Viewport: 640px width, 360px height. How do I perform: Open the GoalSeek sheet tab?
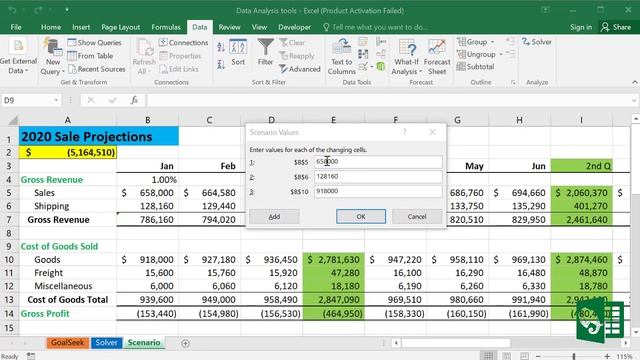click(x=67, y=342)
